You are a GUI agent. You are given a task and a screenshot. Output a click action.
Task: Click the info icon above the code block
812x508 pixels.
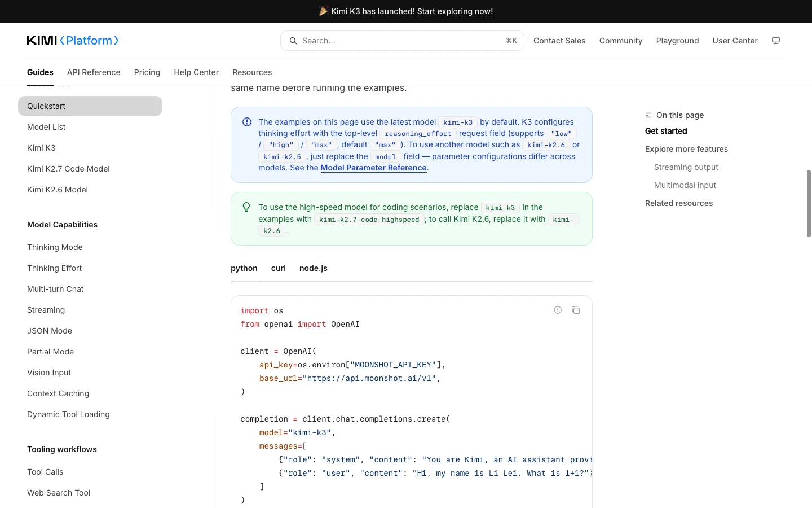click(558, 310)
